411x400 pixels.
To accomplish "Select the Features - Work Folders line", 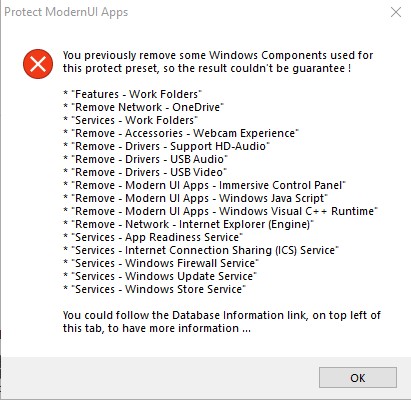I will pos(133,94).
